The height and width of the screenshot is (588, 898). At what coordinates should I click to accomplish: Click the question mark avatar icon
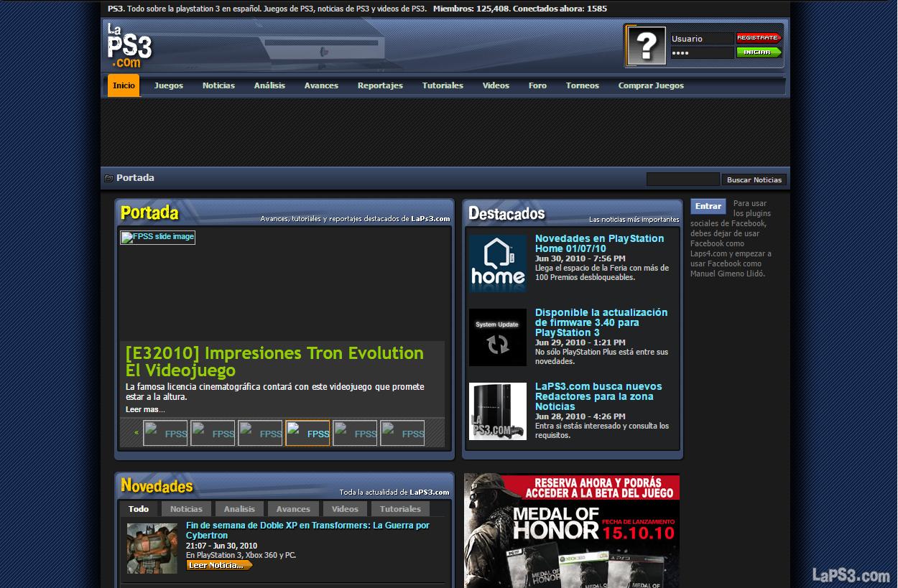[x=647, y=46]
